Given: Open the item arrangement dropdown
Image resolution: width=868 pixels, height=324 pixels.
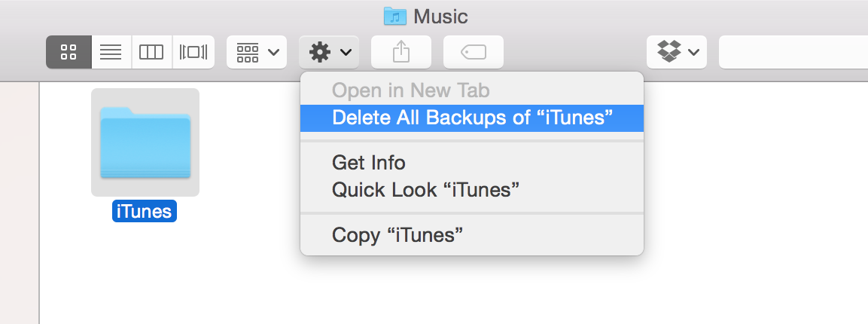Looking at the screenshot, I should tap(257, 52).
